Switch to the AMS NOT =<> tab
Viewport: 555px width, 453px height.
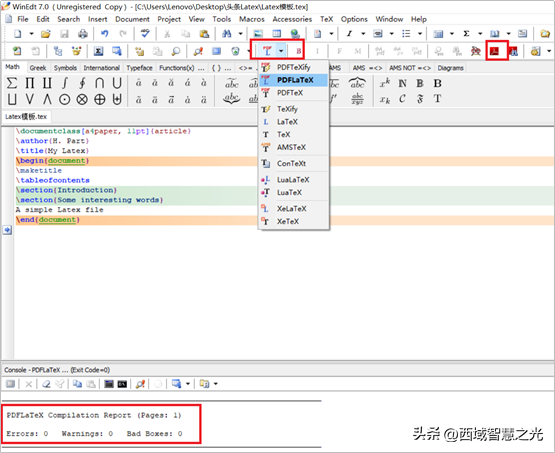click(410, 68)
